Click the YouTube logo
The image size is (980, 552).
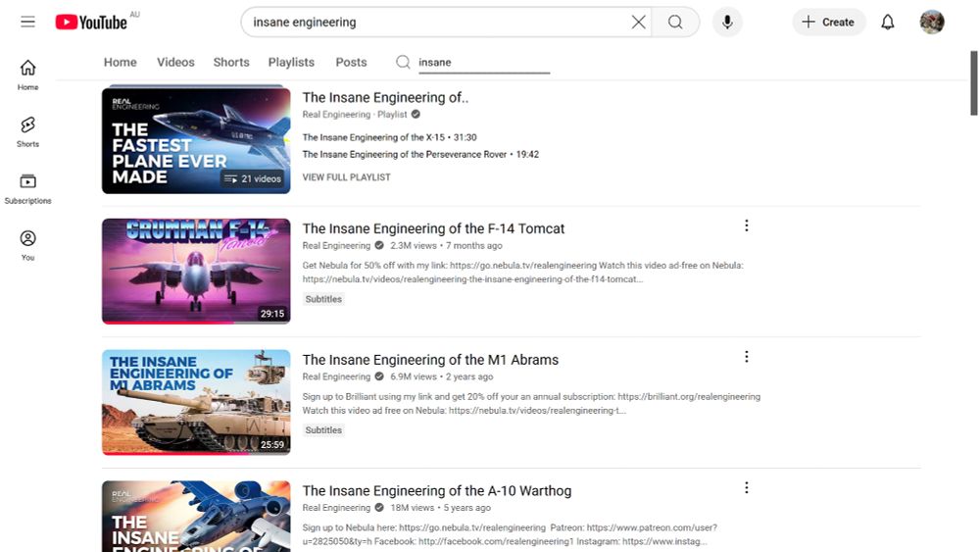(91, 22)
